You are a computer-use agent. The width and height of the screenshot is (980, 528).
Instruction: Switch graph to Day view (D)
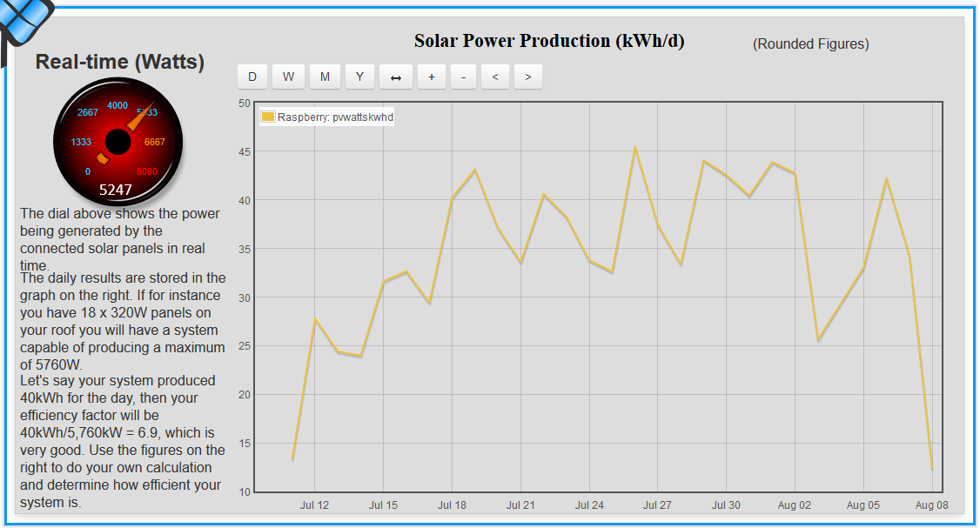pyautogui.click(x=252, y=77)
